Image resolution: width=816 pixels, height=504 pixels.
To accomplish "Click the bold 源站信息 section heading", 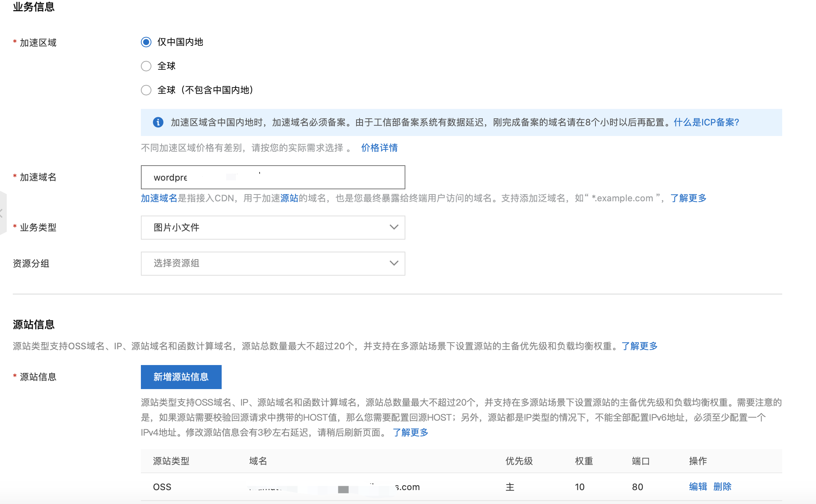I will pyautogui.click(x=34, y=324).
